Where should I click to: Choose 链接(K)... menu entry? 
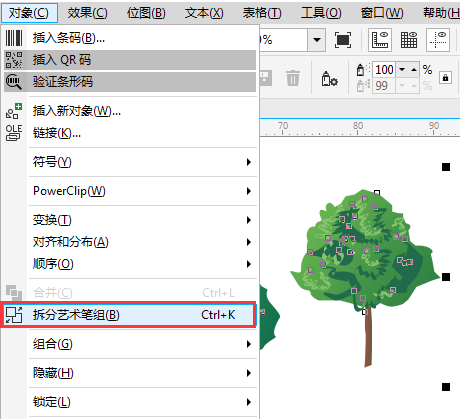tap(130, 133)
